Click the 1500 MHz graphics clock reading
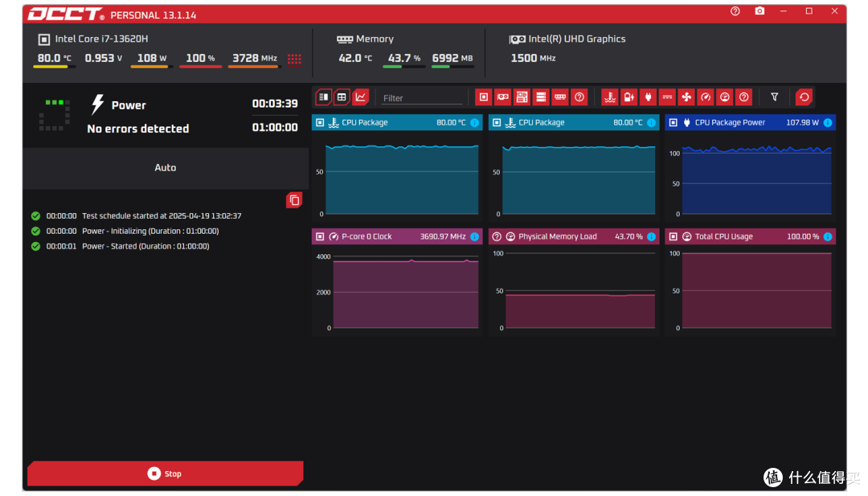This screenshot has width=868, height=496. click(533, 58)
